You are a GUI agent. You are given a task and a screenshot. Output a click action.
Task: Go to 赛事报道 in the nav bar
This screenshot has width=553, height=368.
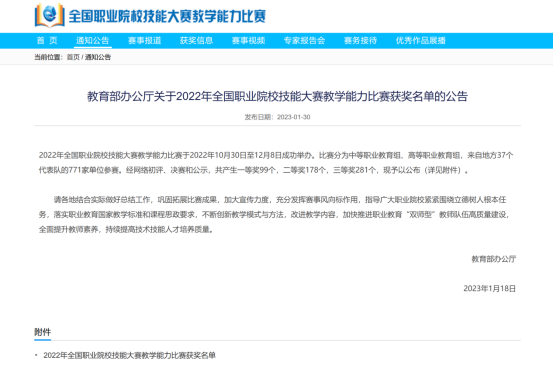(145, 41)
